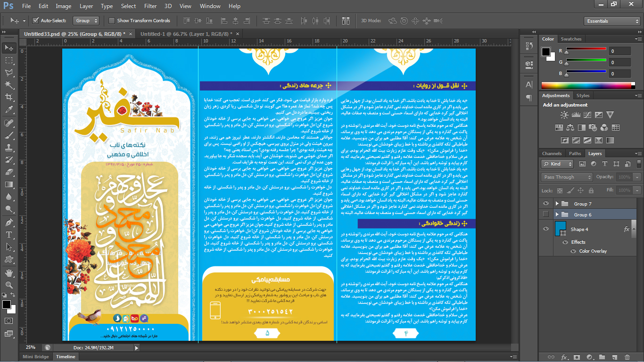This screenshot has height=362, width=644.
Task: Hide the Group 7 layer
Action: click(546, 204)
